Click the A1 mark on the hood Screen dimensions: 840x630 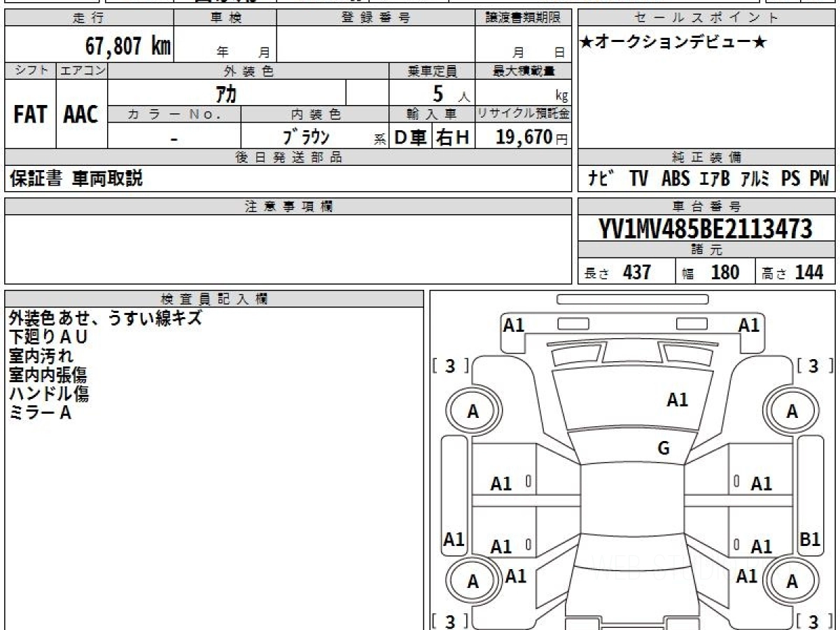pos(678,400)
